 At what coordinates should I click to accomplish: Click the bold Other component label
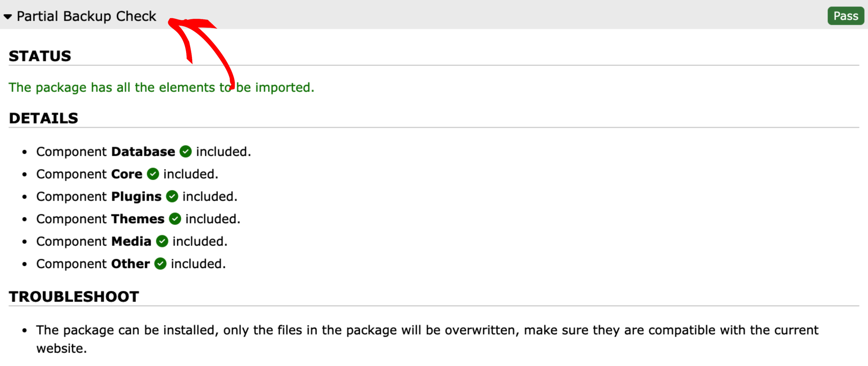tap(131, 264)
